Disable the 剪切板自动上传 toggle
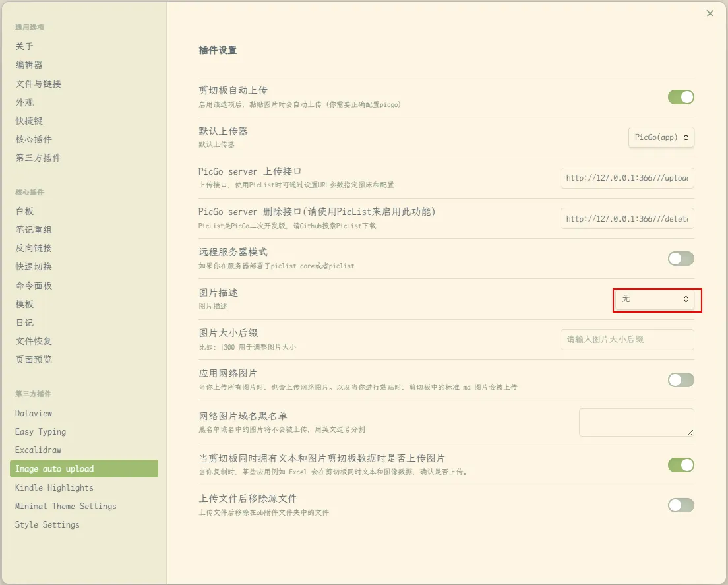The height and width of the screenshot is (585, 728). click(681, 97)
